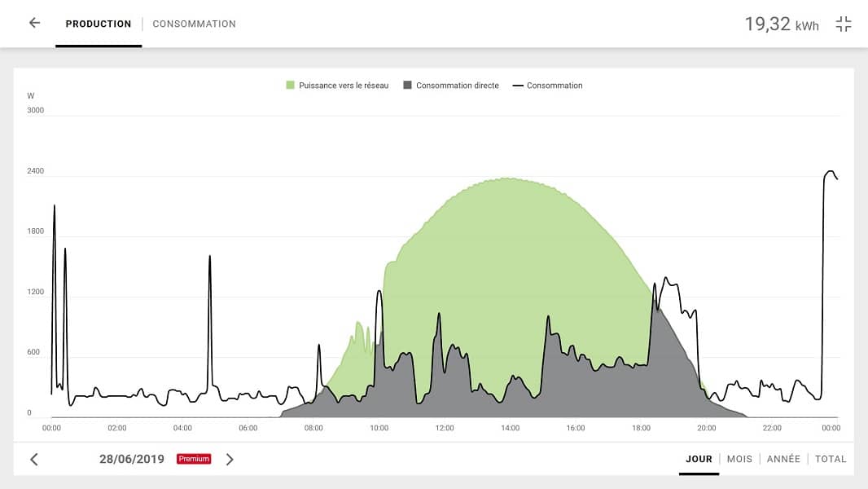Switch the view to MOIS

(x=739, y=459)
